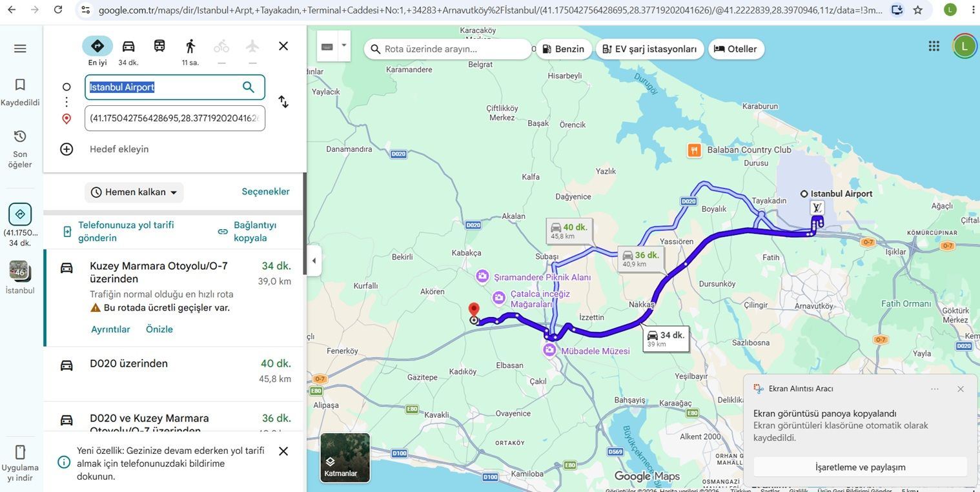
Task: Click the Balaban Country Club restaurant marker
Action: 694,150
